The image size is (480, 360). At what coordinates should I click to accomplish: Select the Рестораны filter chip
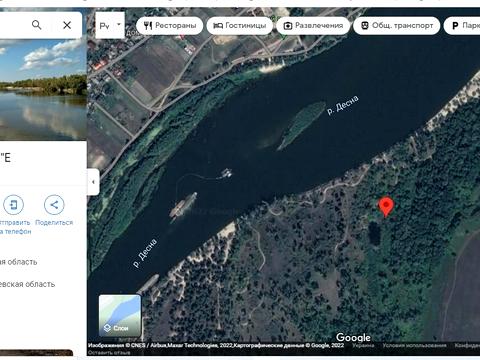point(169,25)
